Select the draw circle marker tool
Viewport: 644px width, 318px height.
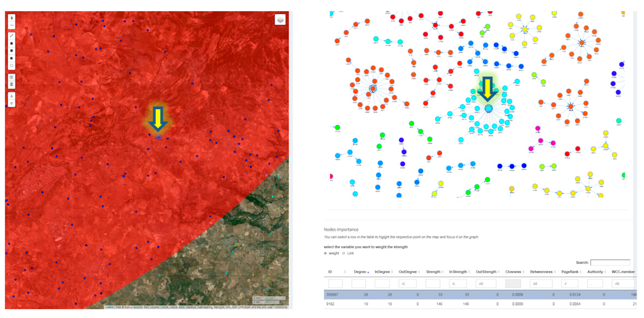tap(12, 66)
